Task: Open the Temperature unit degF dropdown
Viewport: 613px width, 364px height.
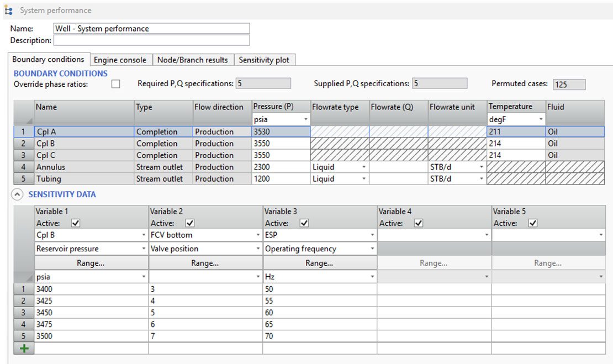Action: (540, 119)
